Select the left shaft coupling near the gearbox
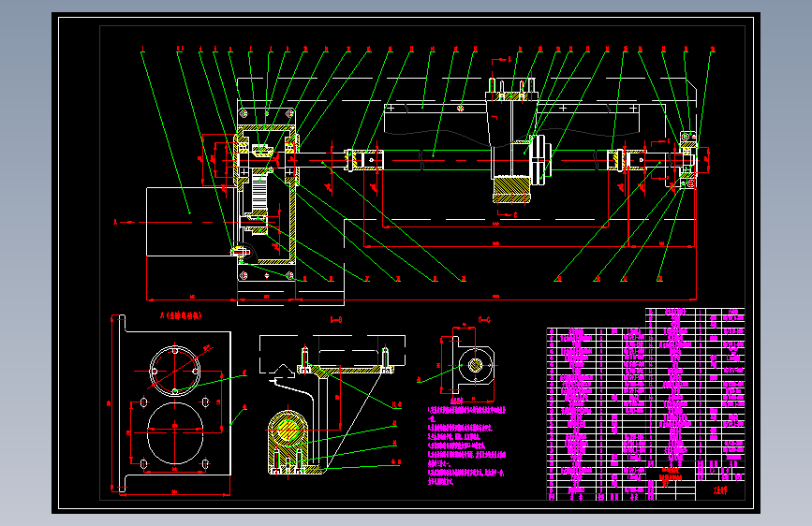 (x=363, y=160)
